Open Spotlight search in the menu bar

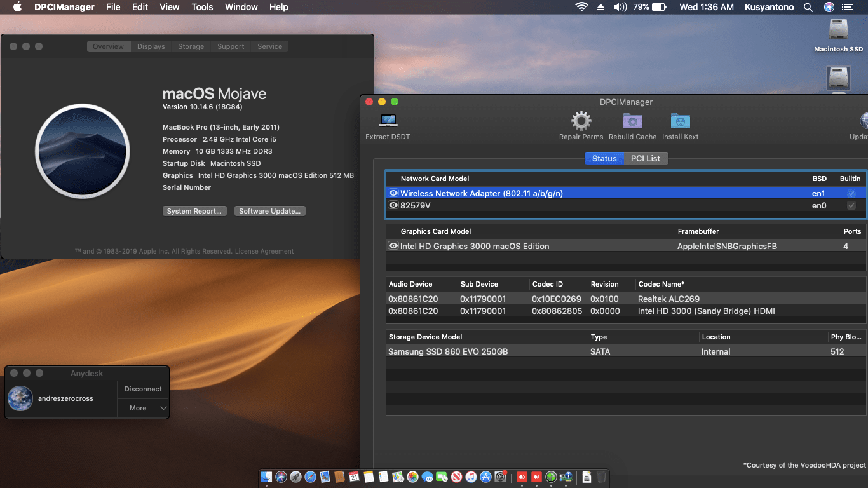click(808, 7)
